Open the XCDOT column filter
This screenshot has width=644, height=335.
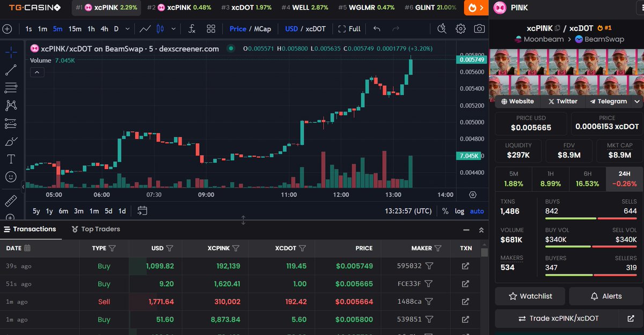tap(302, 248)
